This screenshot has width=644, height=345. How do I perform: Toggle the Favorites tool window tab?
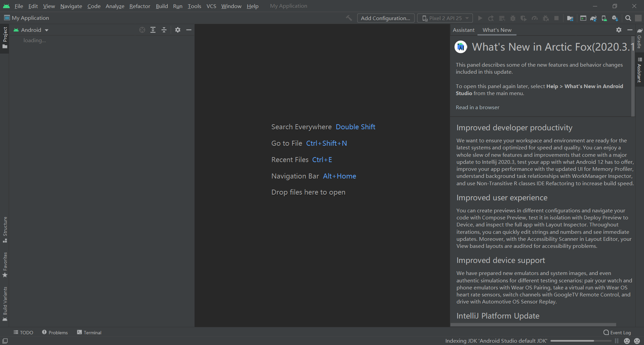(5, 265)
